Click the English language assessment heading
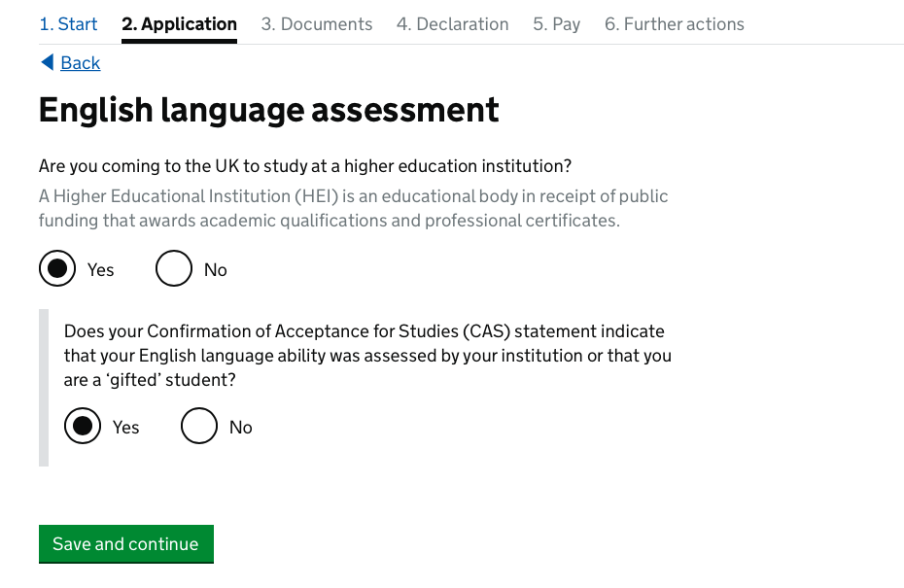Screen dimensions: 904x588 (268, 110)
